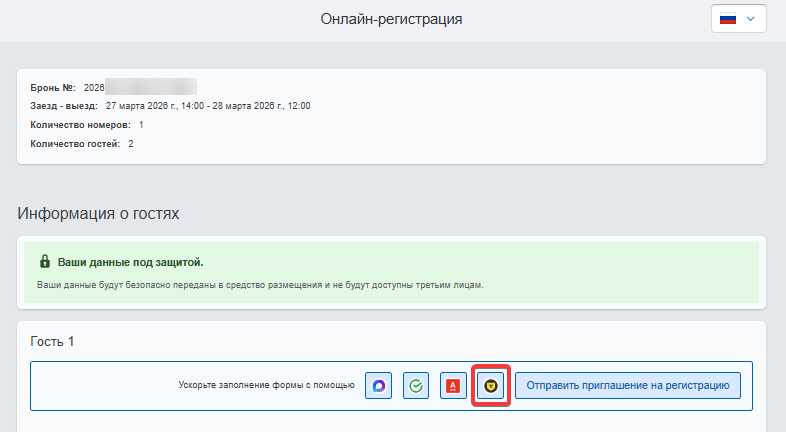The height and width of the screenshot is (432, 786).
Task: Fill form with red Alfa-Bank icon
Action: coord(453,385)
